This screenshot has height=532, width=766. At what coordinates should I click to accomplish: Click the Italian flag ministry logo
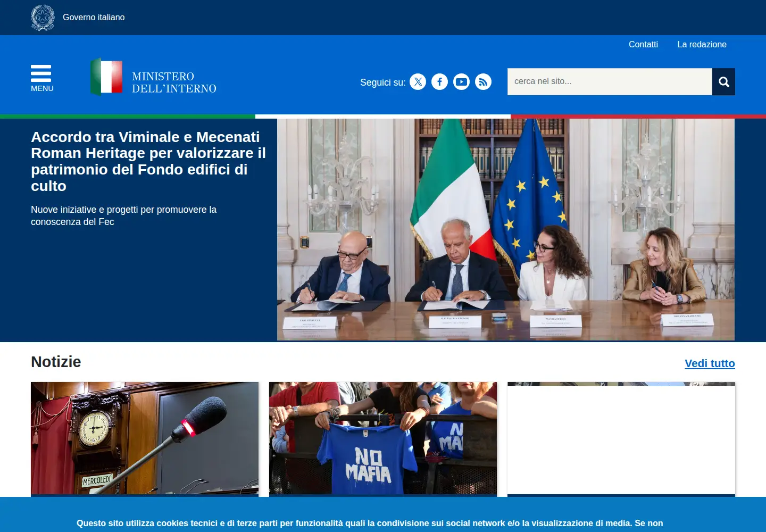pyautogui.click(x=106, y=77)
